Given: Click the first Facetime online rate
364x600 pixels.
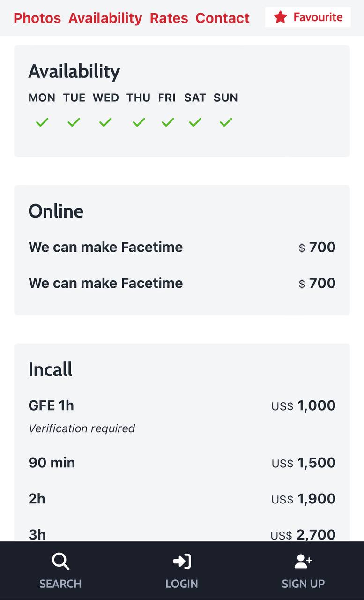Looking at the screenshot, I should point(105,247).
